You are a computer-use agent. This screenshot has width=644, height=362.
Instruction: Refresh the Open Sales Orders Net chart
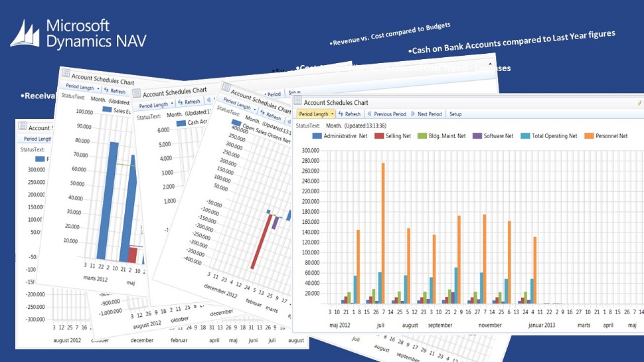(271, 115)
